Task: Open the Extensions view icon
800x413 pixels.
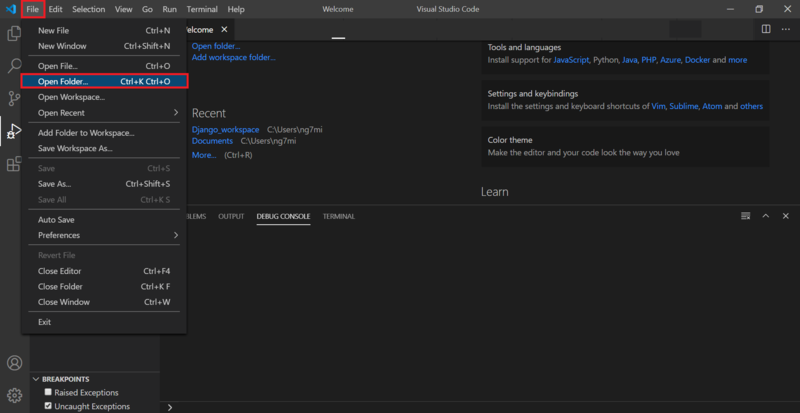Action: coord(14,164)
